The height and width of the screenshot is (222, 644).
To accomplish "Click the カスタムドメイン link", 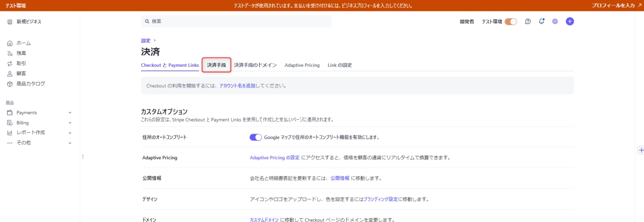I will 264,220.
